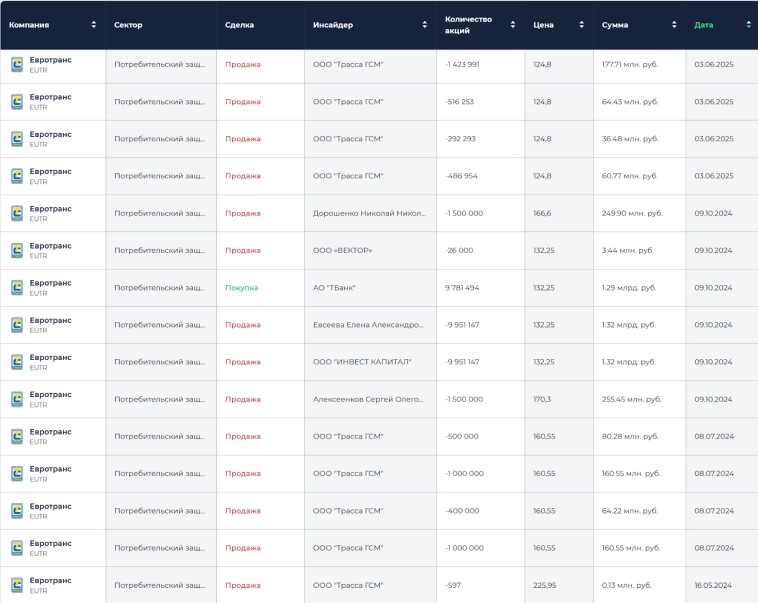The width and height of the screenshot is (758, 603).
Task: Sort table by Компания column arrows
Action: point(94,25)
